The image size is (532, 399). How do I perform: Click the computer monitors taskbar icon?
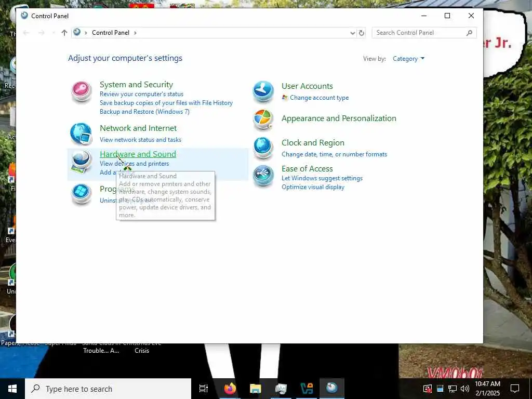pyautogui.click(x=281, y=389)
